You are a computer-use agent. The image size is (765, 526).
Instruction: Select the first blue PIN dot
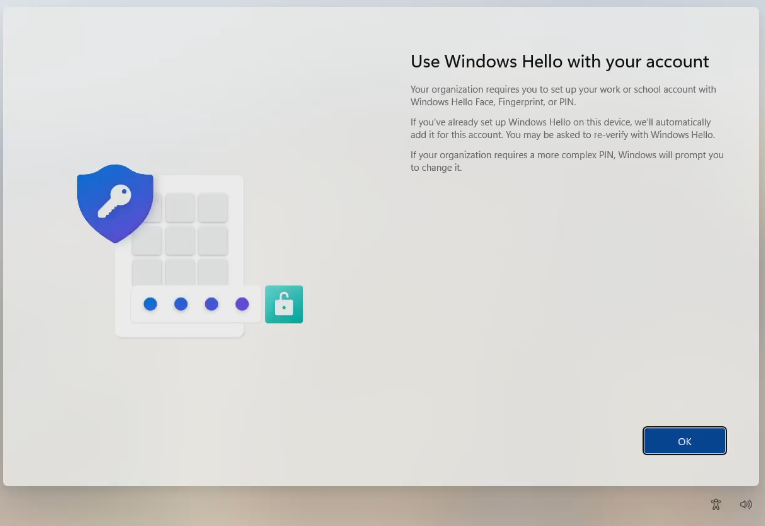click(150, 304)
